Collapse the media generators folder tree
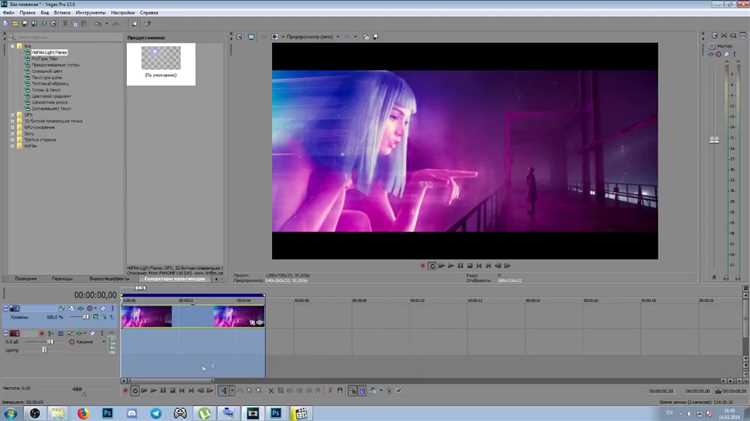This screenshot has height=421, width=750. (12, 46)
